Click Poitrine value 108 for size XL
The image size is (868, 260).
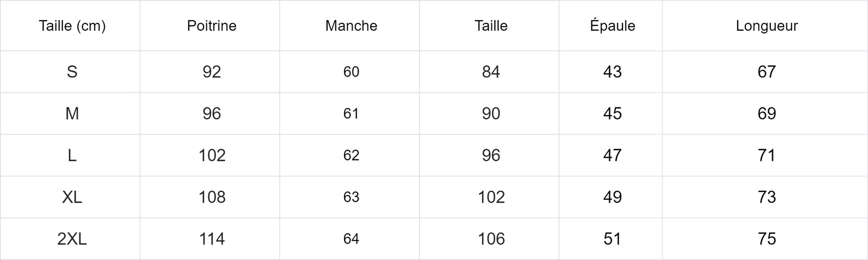coord(212,197)
